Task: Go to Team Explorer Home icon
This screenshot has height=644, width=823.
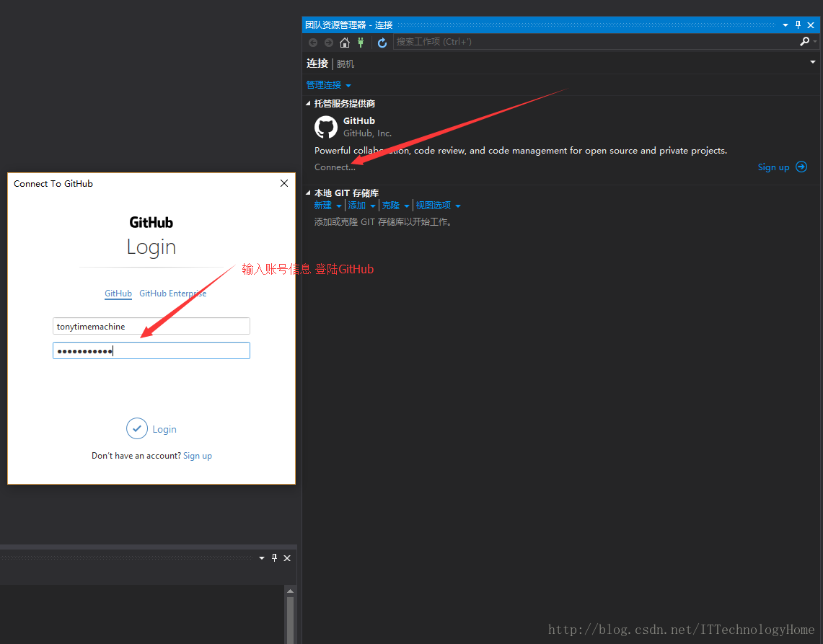Action: [344, 43]
